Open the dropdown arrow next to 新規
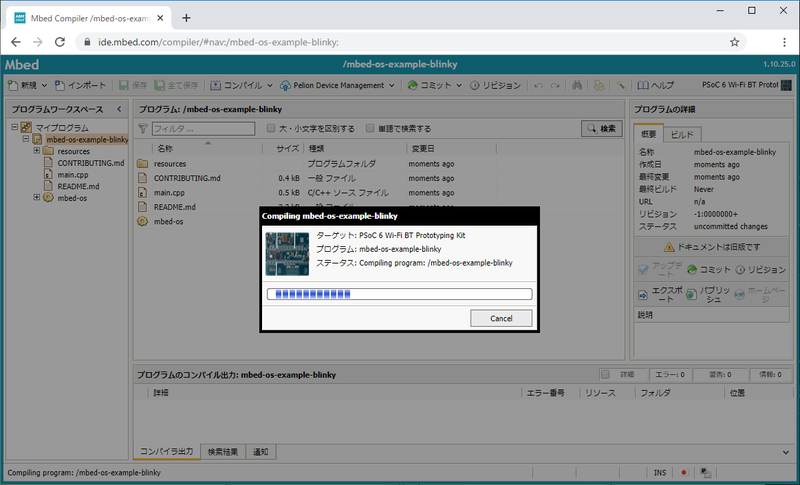This screenshot has height=485, width=800. 44,85
